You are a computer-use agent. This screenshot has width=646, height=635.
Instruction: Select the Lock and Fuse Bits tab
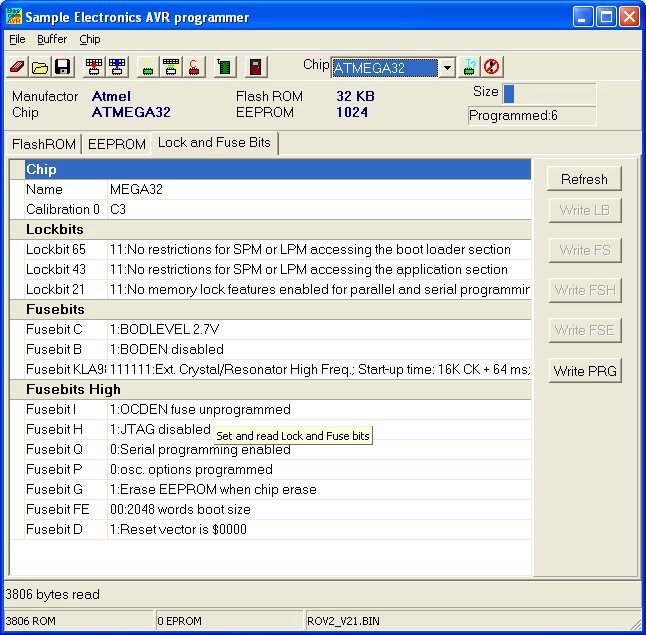point(214,143)
